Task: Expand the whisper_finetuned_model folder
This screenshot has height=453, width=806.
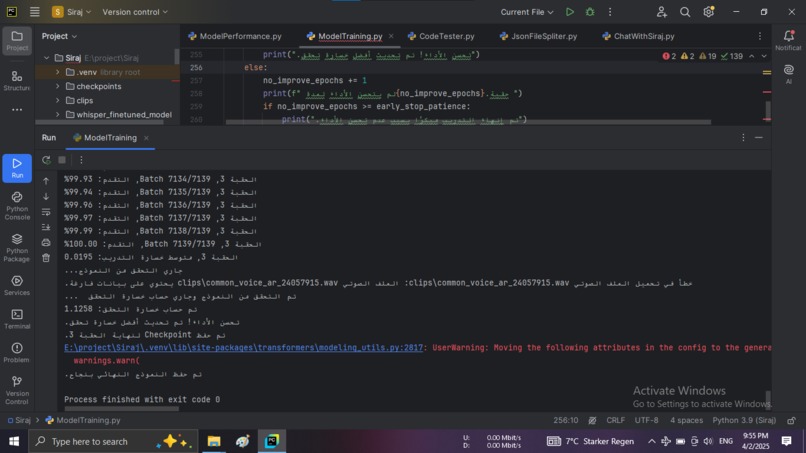Action: click(x=58, y=114)
